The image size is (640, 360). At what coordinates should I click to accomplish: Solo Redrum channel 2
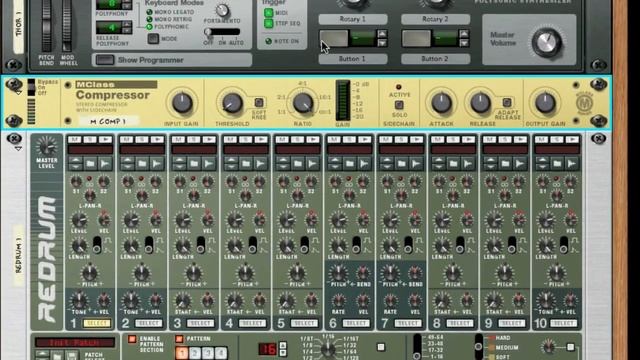[x=142, y=140]
